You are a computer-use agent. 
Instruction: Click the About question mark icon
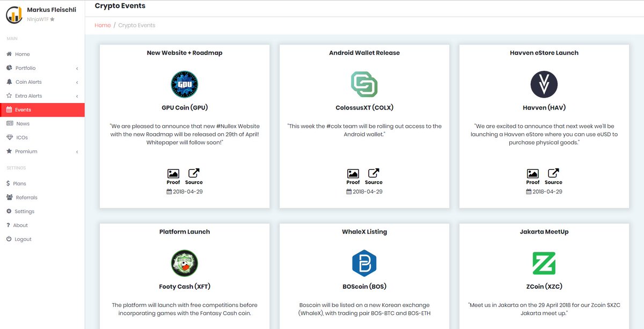(8, 225)
